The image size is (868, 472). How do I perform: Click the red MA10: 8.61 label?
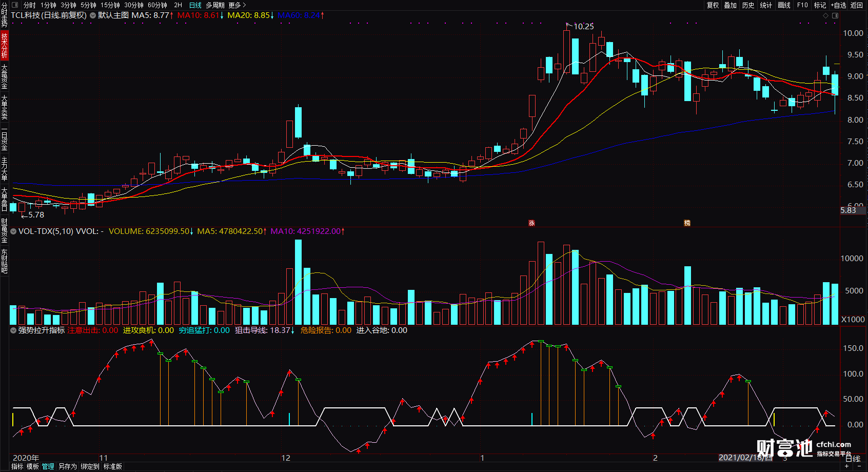pos(200,15)
